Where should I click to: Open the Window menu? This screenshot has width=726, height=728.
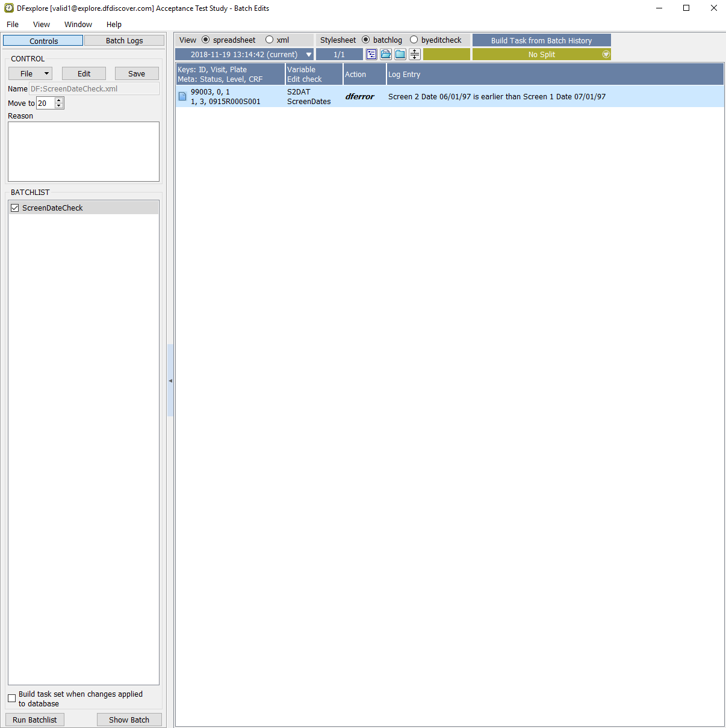(x=78, y=24)
